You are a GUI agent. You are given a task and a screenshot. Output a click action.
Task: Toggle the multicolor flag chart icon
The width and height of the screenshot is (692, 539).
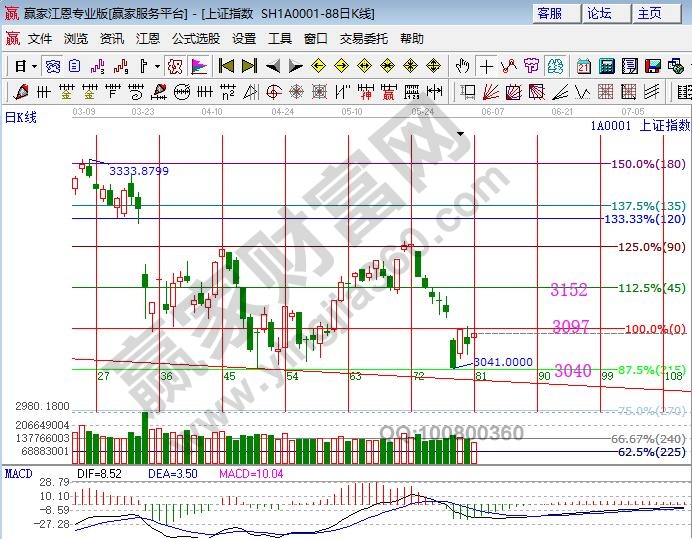click(199, 66)
